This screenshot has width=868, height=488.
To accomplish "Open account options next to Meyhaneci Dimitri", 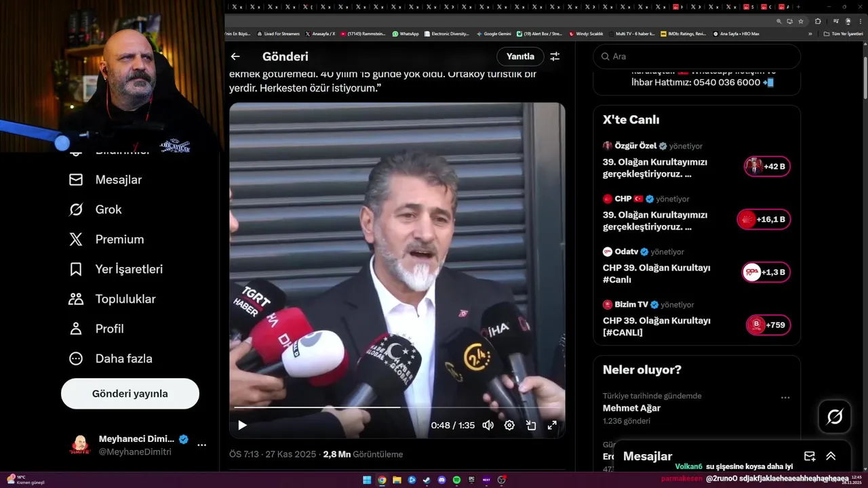I will point(201,445).
